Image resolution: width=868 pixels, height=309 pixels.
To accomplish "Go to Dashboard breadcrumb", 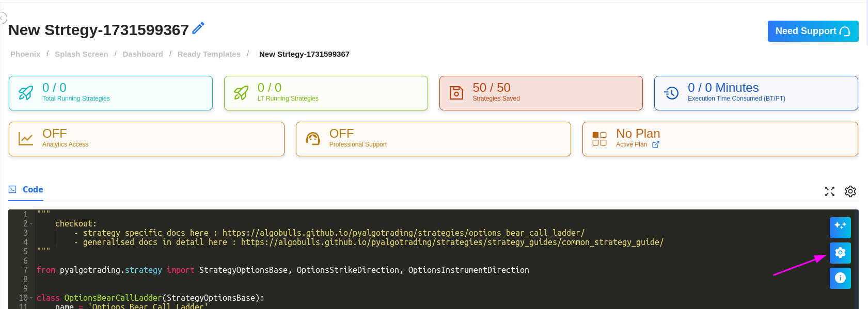I will [143, 54].
